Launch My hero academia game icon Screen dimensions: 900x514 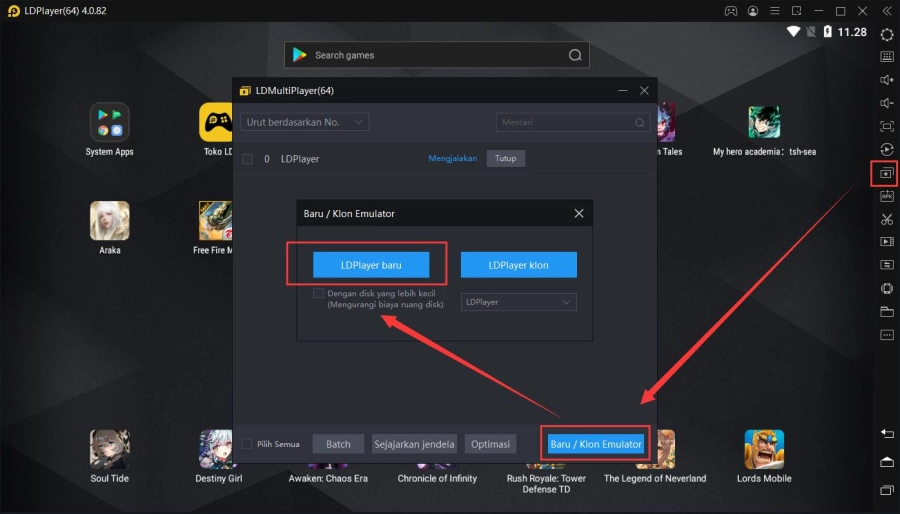click(x=764, y=122)
